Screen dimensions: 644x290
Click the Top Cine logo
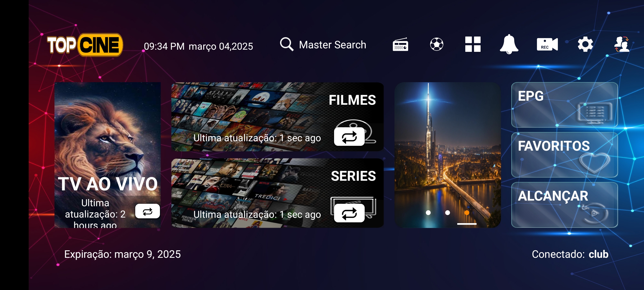85,45
